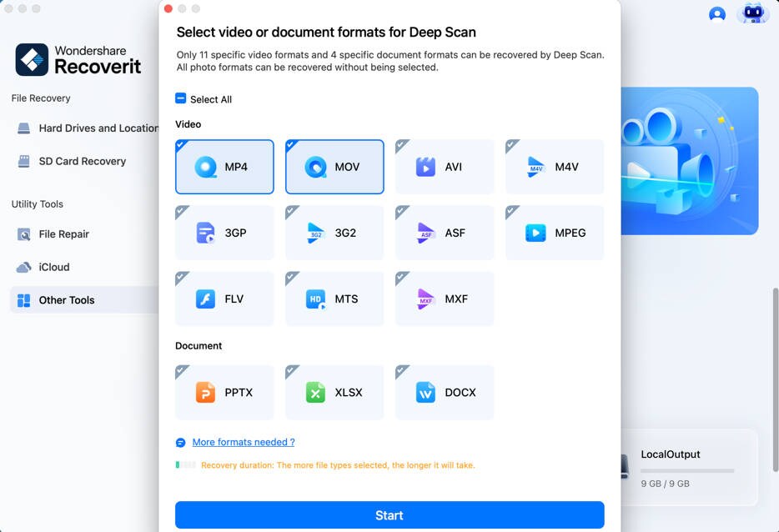Switch to Hard Drives and Locations

[x=92, y=128]
